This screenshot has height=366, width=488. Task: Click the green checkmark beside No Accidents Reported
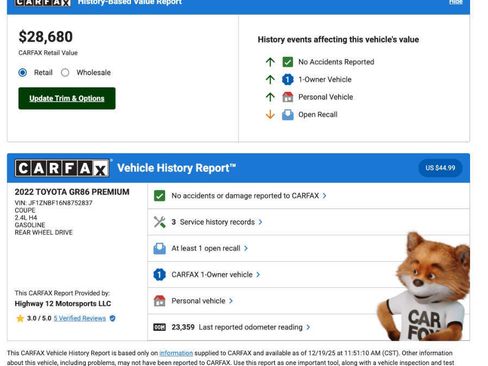pos(288,62)
